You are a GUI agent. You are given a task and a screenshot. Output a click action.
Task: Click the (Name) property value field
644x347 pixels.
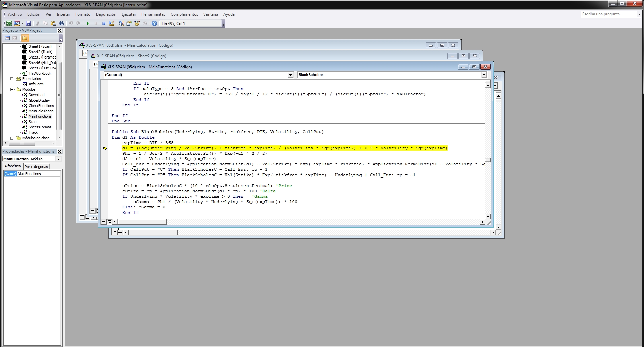point(39,174)
